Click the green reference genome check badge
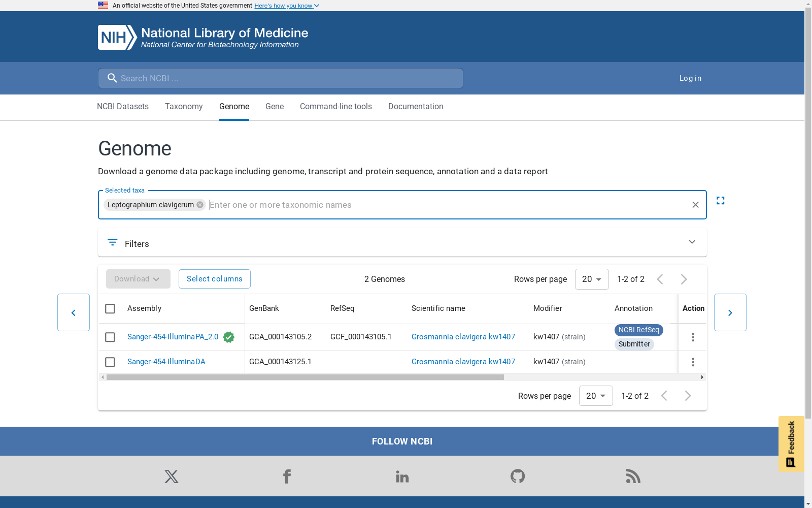Image resolution: width=812 pixels, height=508 pixels. (229, 337)
